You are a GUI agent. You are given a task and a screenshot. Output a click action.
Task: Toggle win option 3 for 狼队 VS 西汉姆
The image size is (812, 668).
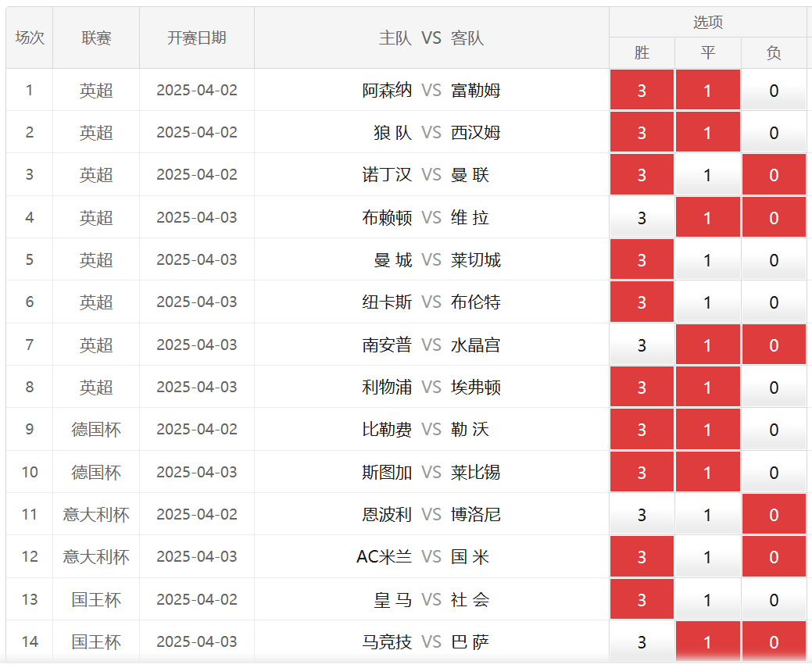[642, 133]
